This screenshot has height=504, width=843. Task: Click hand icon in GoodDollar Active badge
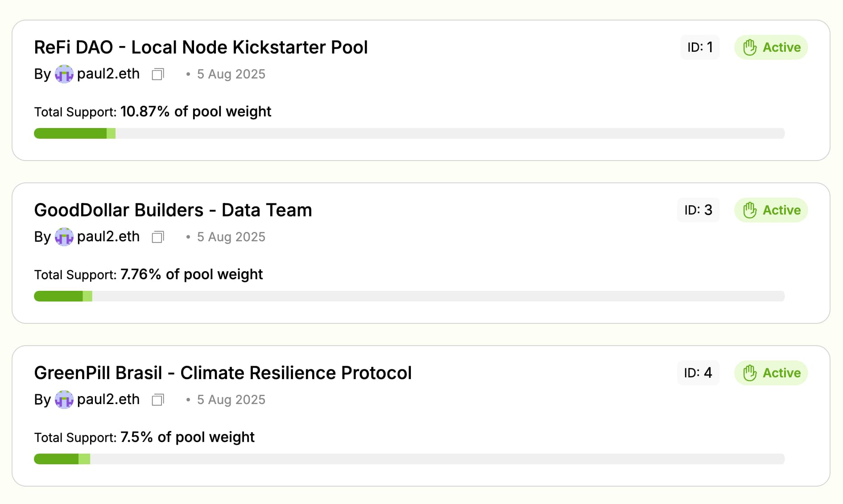(x=750, y=210)
